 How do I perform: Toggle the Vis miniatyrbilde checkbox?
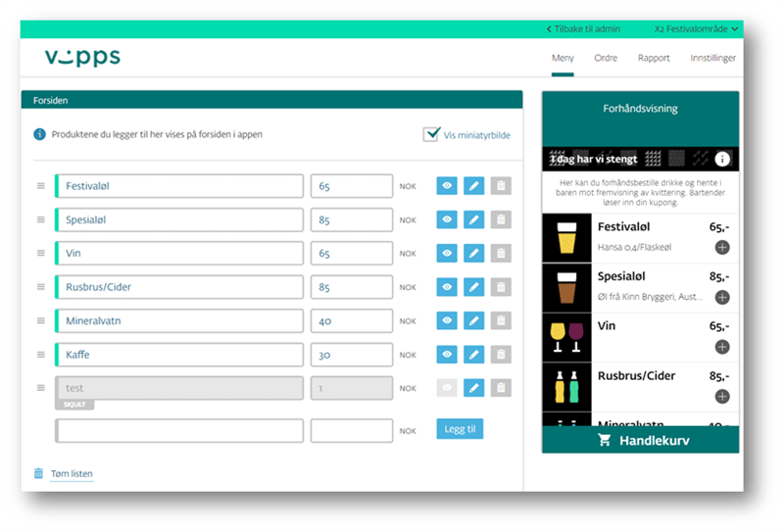click(x=430, y=135)
